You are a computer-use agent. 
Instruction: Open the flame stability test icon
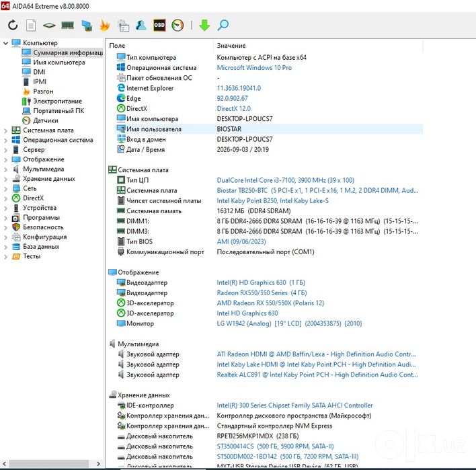point(104,26)
